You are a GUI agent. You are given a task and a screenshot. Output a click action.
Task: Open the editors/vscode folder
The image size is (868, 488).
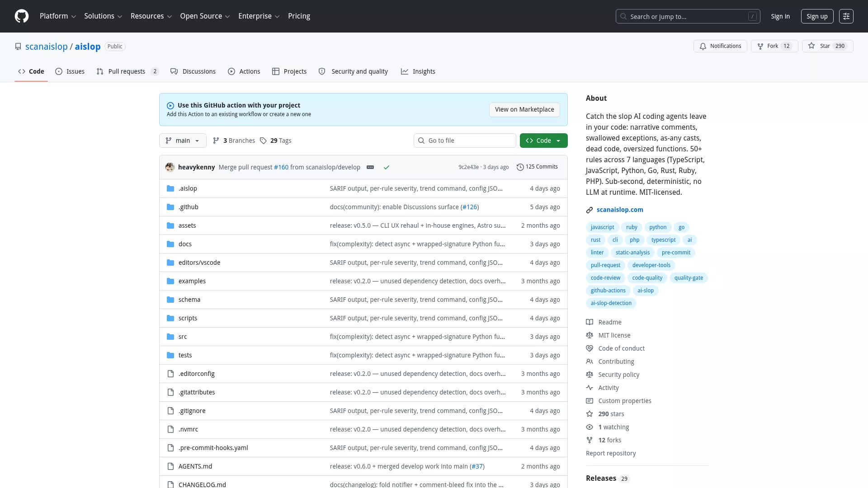coord(199,263)
